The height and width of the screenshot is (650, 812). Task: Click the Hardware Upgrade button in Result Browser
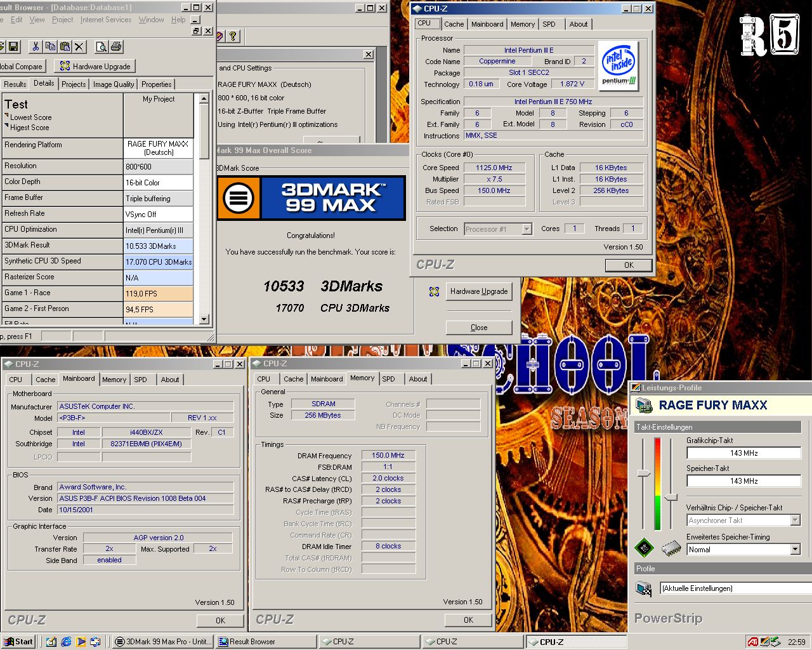click(x=95, y=66)
